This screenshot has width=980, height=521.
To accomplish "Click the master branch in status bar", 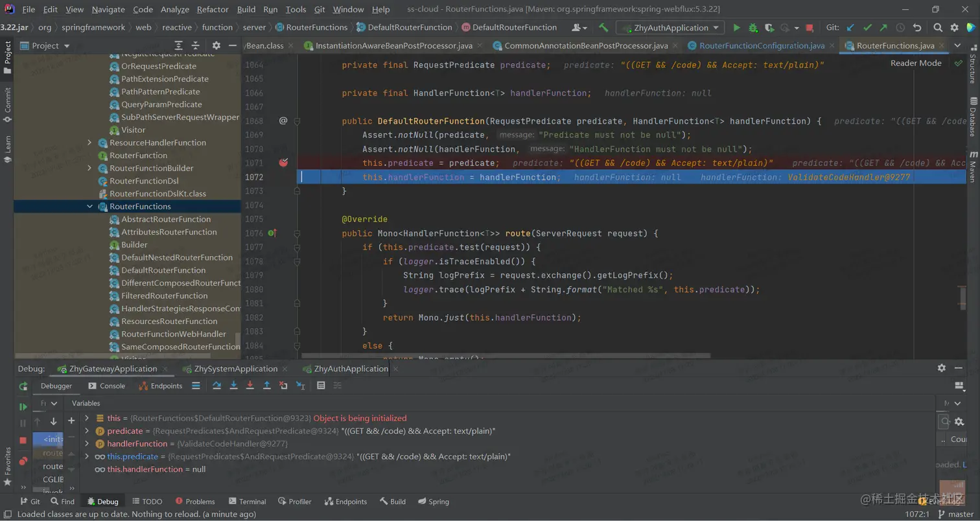I will (x=955, y=515).
